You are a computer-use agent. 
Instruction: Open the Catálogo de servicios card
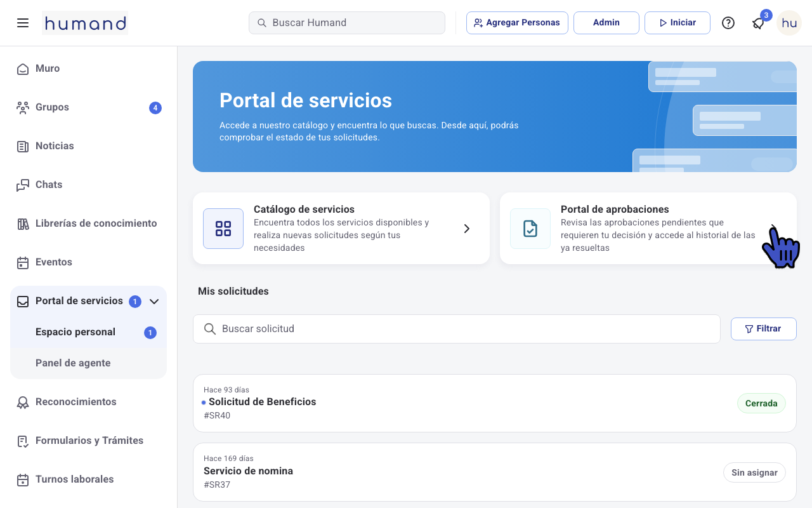[x=341, y=229]
